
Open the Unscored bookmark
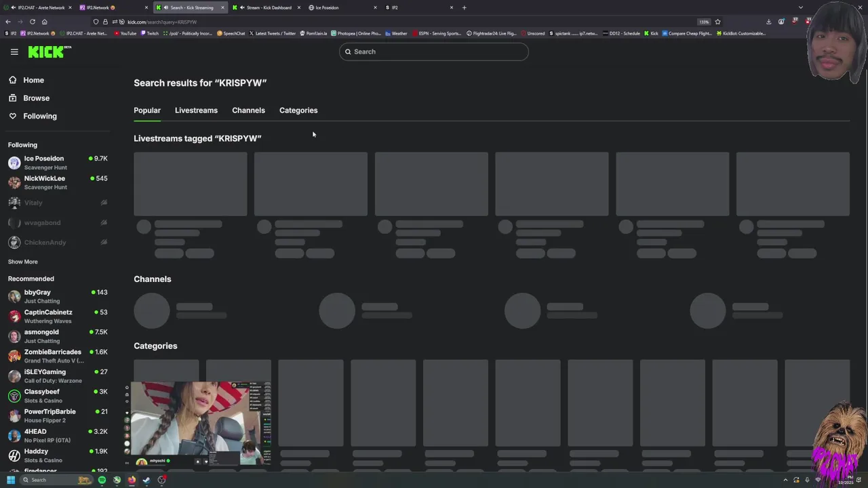tap(532, 33)
